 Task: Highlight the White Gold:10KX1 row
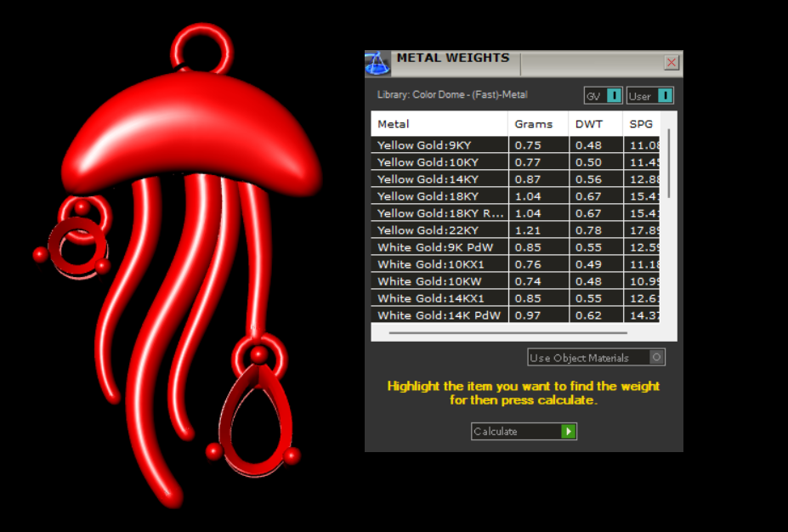[x=515, y=265]
